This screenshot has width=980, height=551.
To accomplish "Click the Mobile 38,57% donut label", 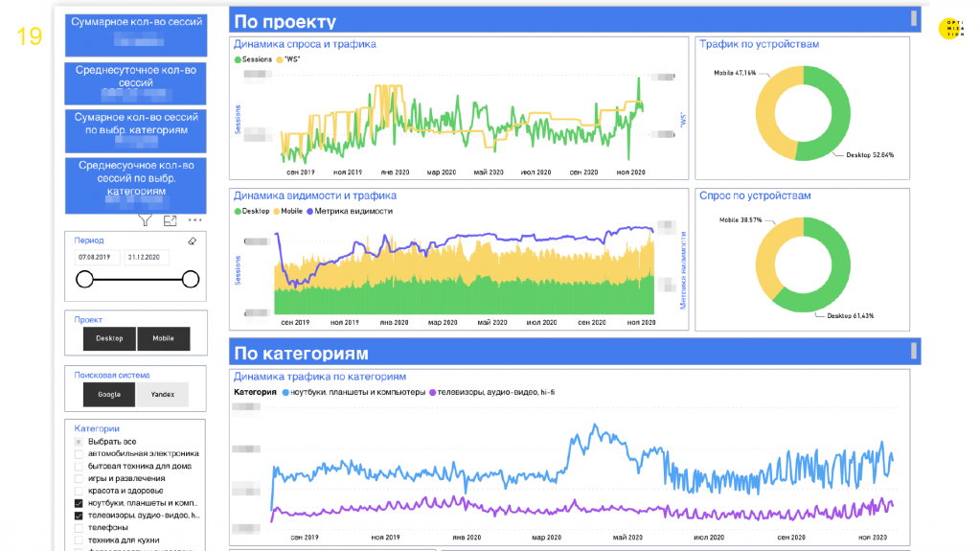I will 740,220.
